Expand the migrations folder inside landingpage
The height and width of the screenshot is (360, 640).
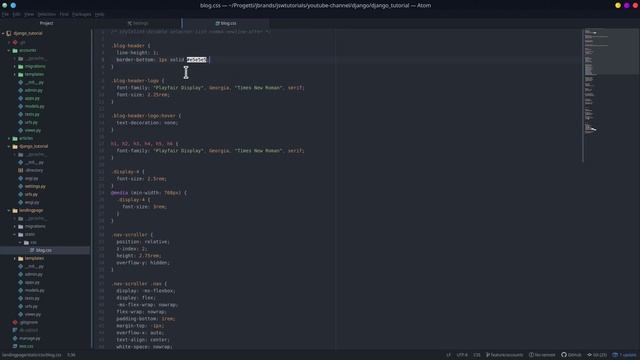(x=15, y=226)
